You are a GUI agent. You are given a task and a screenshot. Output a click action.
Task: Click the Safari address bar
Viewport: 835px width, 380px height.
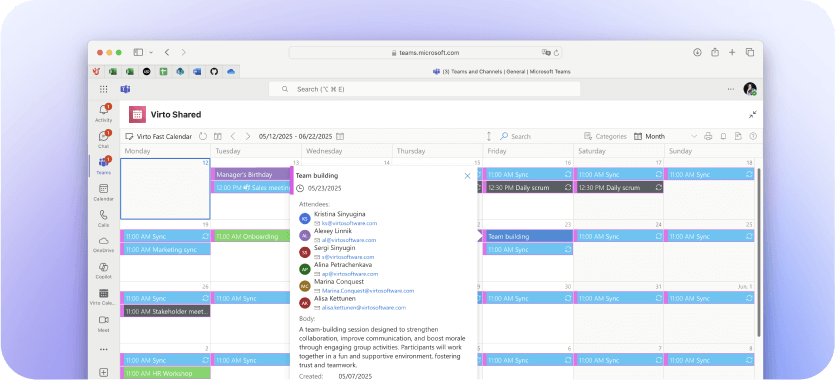425,53
